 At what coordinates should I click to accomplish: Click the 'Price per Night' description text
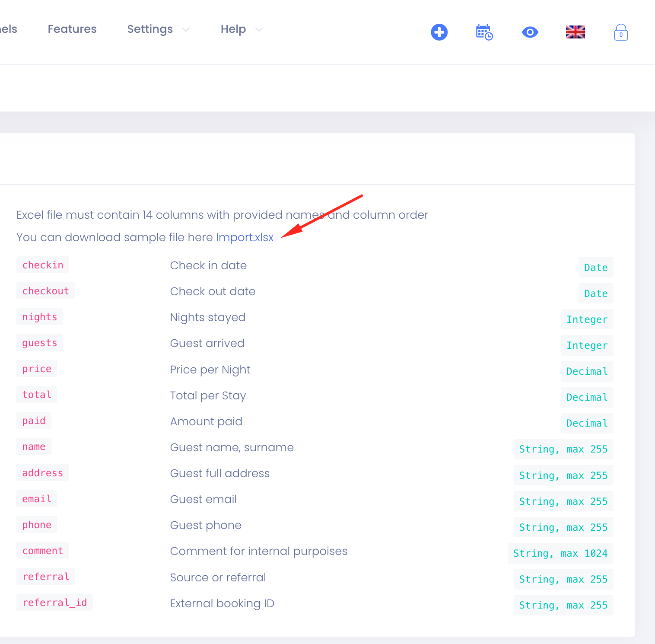pyautogui.click(x=210, y=370)
